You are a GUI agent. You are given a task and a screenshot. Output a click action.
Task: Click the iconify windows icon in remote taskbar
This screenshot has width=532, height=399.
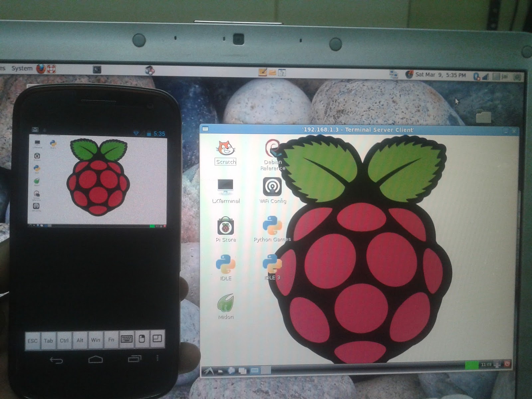pyautogui.click(x=242, y=370)
